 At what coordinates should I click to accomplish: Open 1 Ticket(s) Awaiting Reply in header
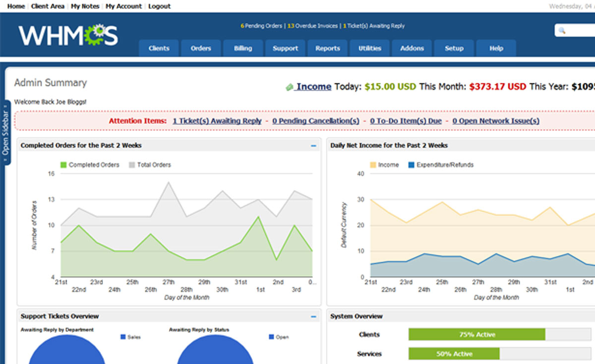click(374, 26)
